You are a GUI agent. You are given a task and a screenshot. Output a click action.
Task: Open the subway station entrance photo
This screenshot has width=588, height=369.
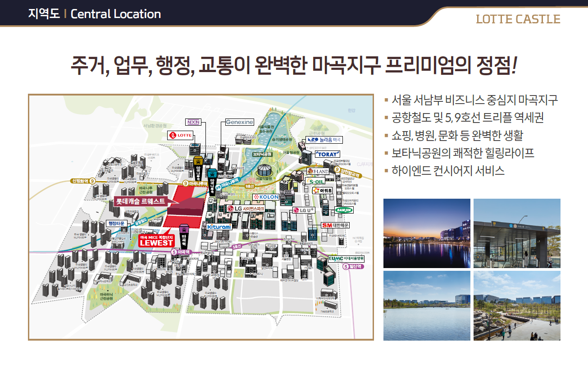517,233
